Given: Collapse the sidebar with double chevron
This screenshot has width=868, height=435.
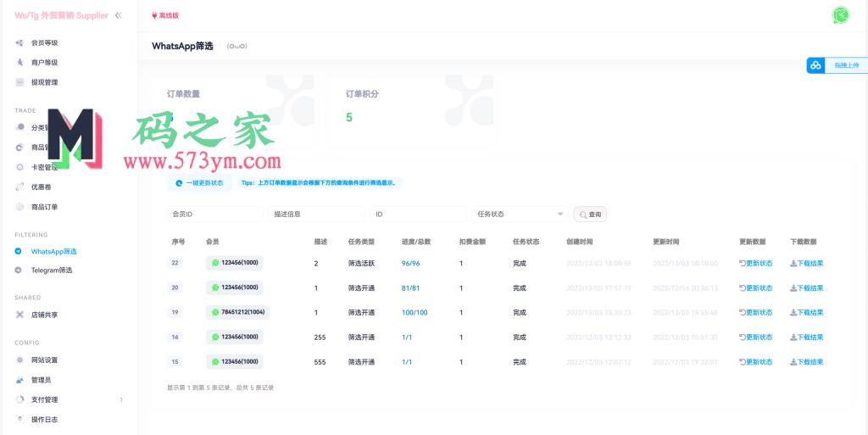Looking at the screenshot, I should point(118,15).
